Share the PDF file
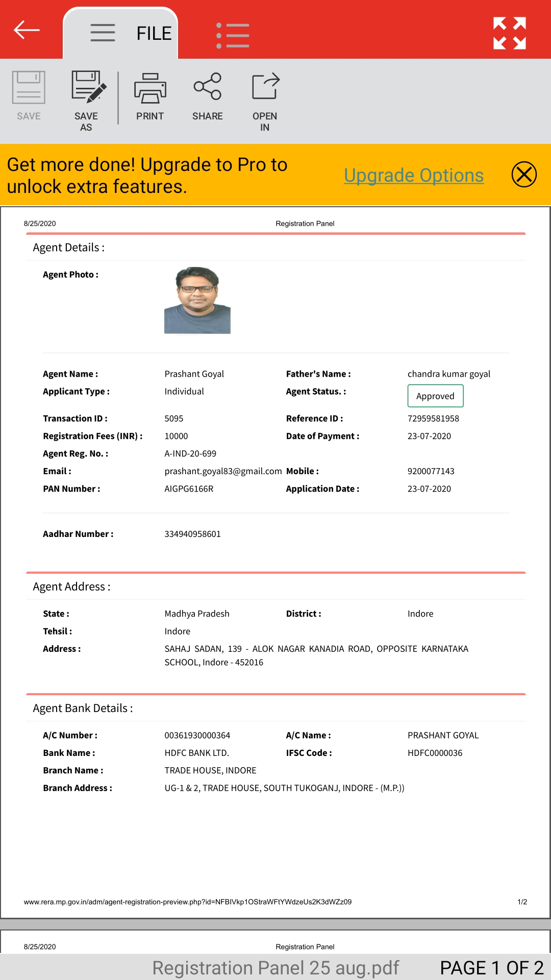Image resolution: width=551 pixels, height=980 pixels. (x=207, y=96)
